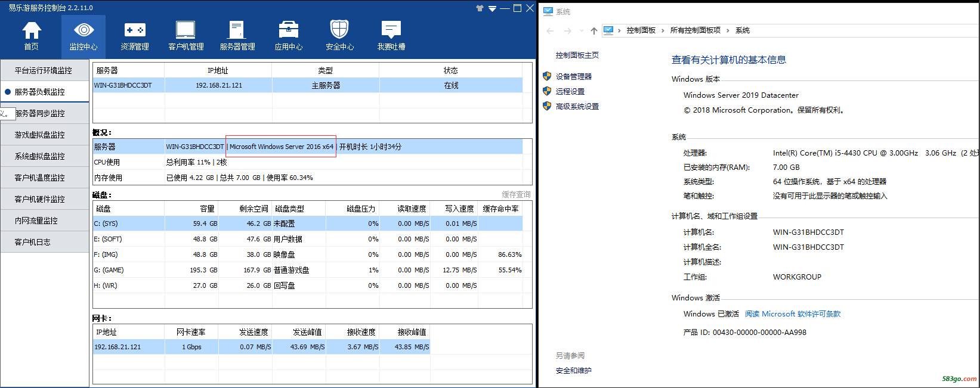
Task: Click 192.168.21.121 cell in server table
Action: [x=218, y=85]
